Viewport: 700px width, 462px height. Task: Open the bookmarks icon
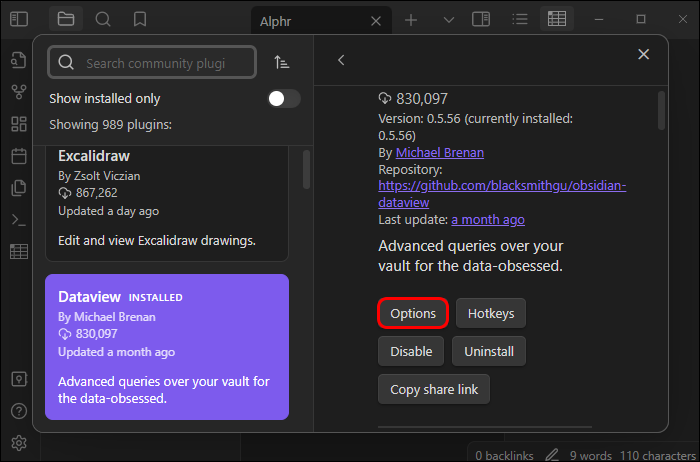point(140,19)
